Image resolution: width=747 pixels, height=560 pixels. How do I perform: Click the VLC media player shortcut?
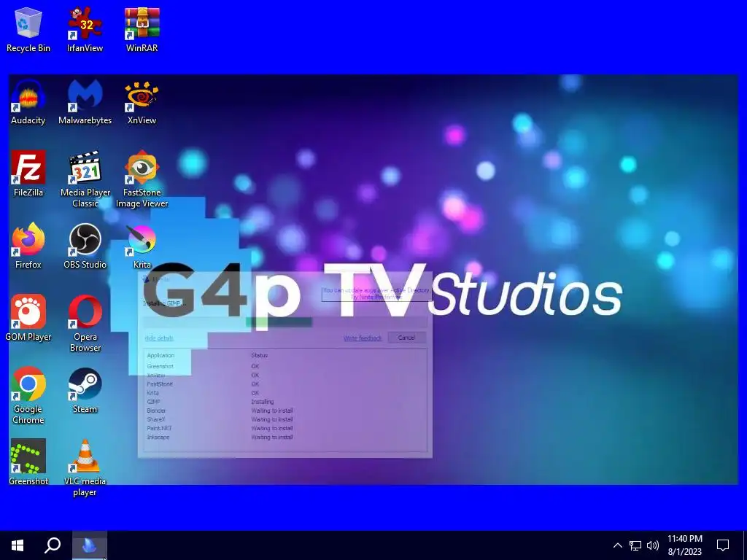click(85, 468)
